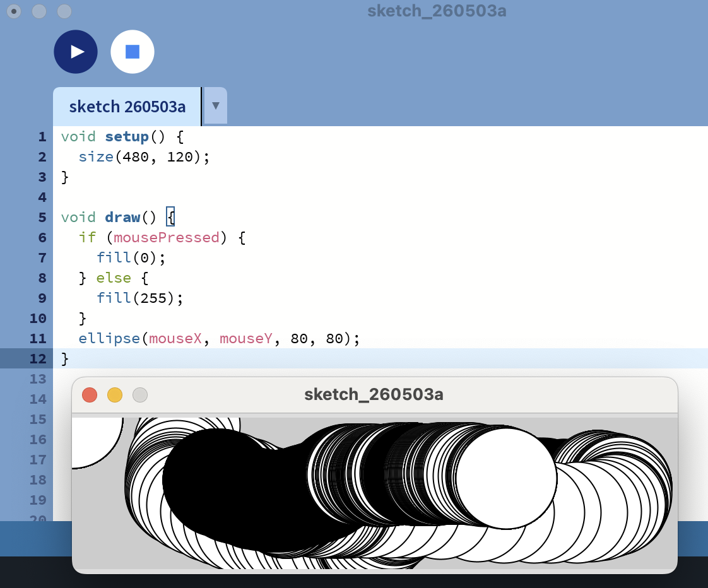The width and height of the screenshot is (708, 588).
Task: Click line number 1 in the gutter
Action: (42, 136)
